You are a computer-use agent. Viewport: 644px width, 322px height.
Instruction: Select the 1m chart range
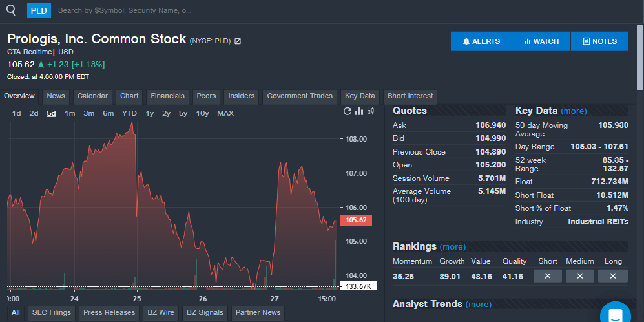(x=70, y=114)
